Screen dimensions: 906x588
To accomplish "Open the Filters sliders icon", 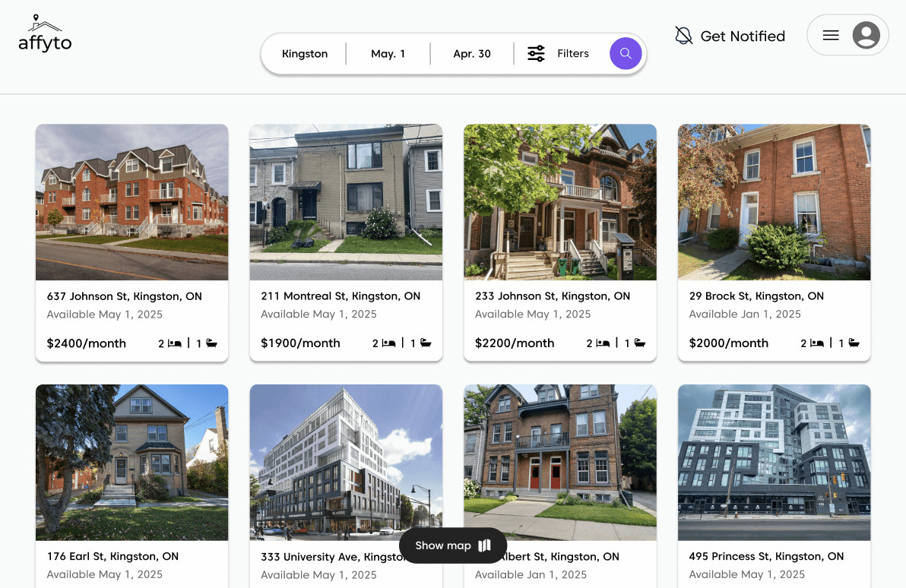I will click(536, 54).
